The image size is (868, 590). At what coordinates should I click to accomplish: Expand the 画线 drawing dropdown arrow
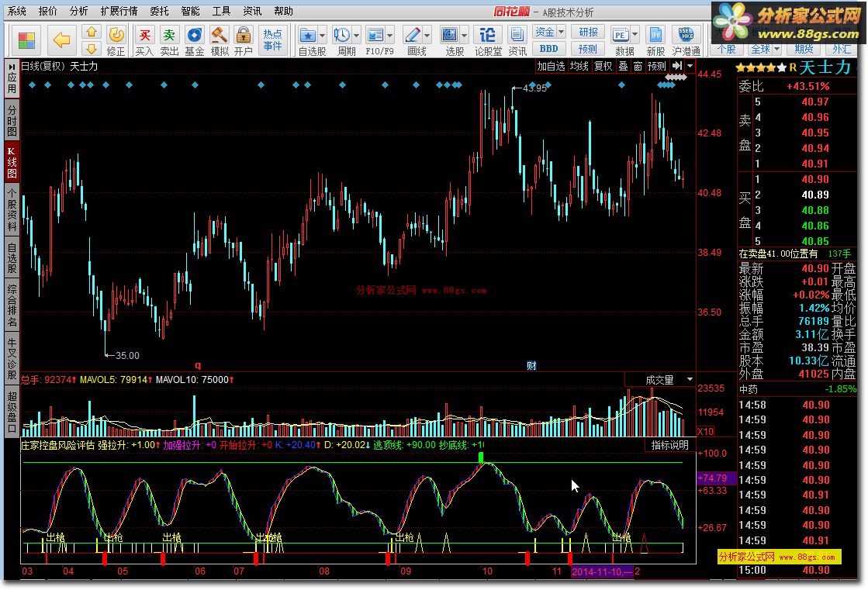click(427, 36)
